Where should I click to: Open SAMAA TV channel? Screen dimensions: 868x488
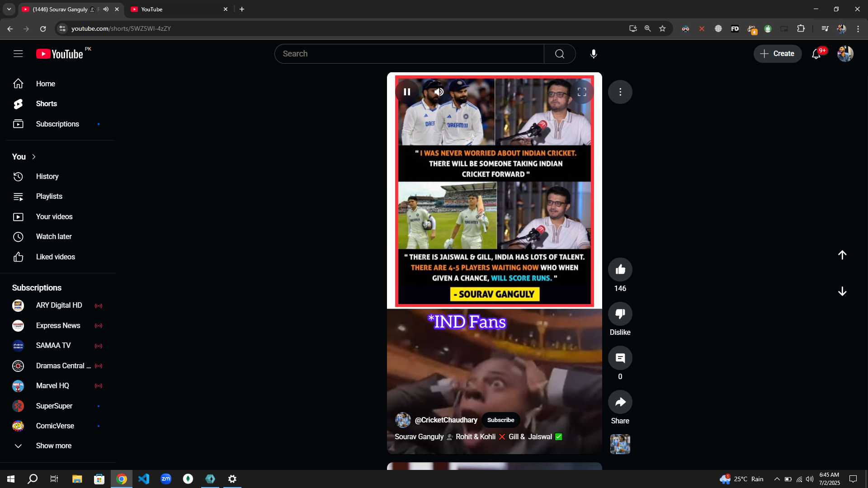58,346
